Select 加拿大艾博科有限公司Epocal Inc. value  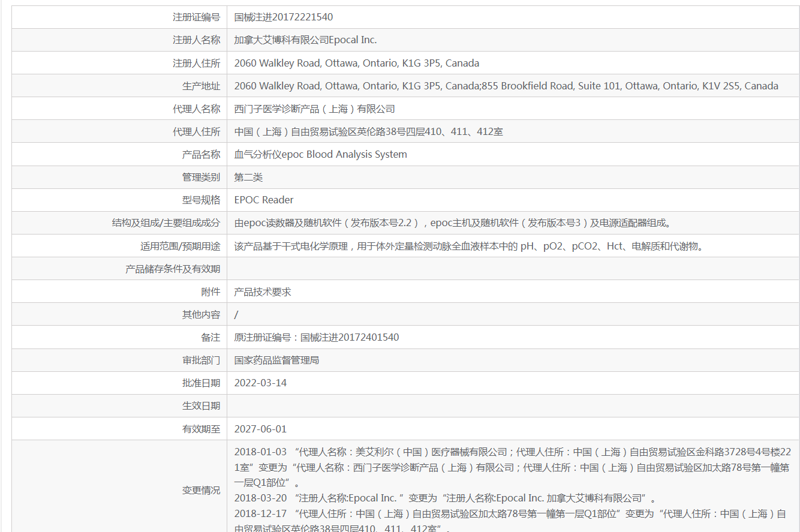coord(305,40)
